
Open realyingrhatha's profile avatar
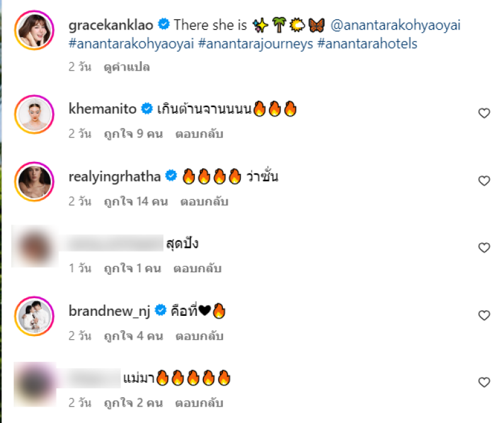(34, 182)
